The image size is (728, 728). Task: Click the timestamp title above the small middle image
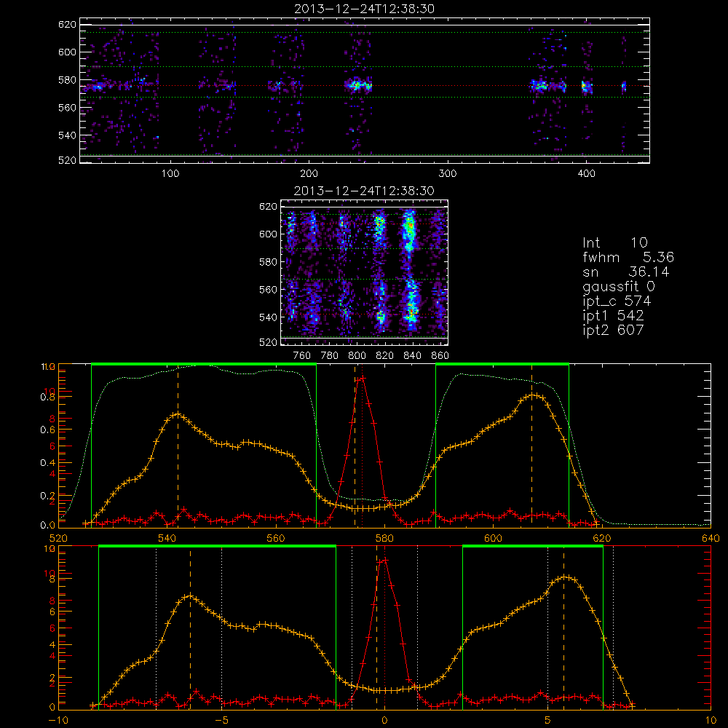click(364, 191)
